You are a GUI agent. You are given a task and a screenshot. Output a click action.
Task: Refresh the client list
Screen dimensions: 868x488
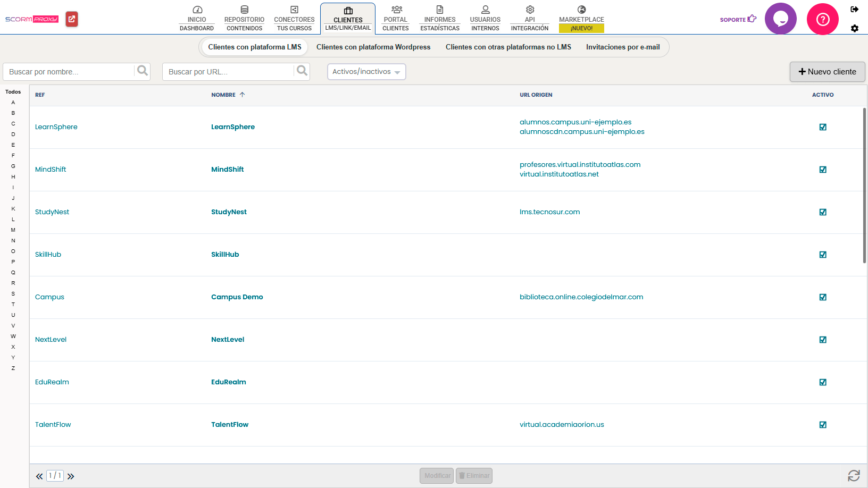tap(854, 476)
